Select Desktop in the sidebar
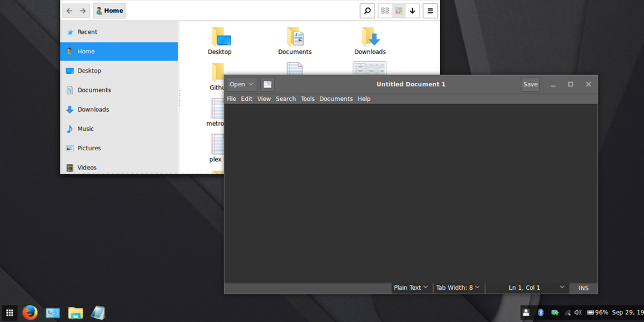The height and width of the screenshot is (322, 644). (x=119, y=71)
